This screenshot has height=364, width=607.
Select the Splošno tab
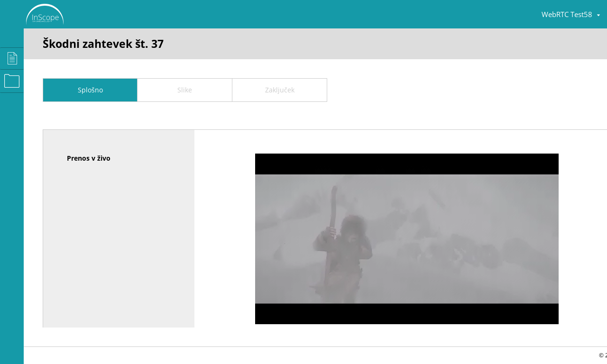[90, 90]
